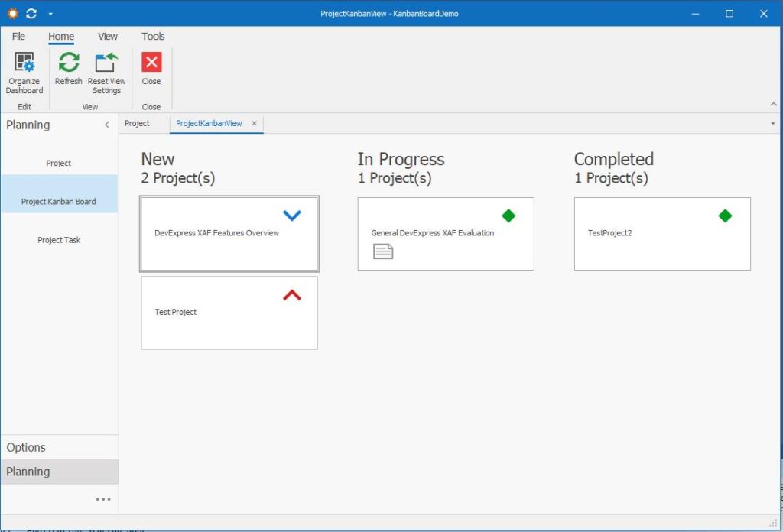Open the tab list dropdown at the far right
The height and width of the screenshot is (532, 783).
(772, 124)
